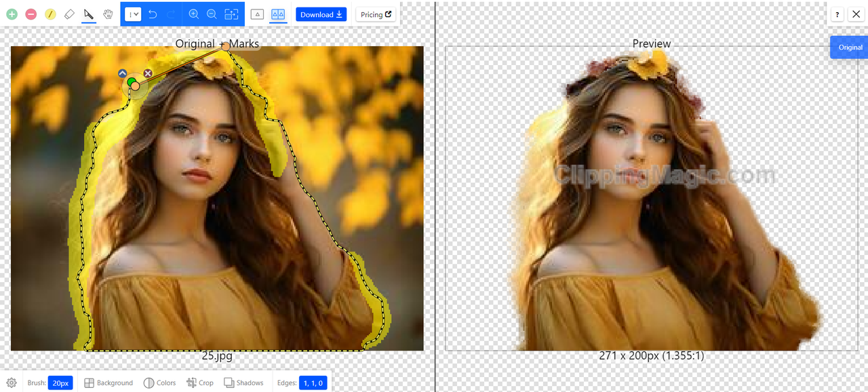Switch to side-by-side pane view
Viewport: 868px width, 392px height.
[x=278, y=14]
